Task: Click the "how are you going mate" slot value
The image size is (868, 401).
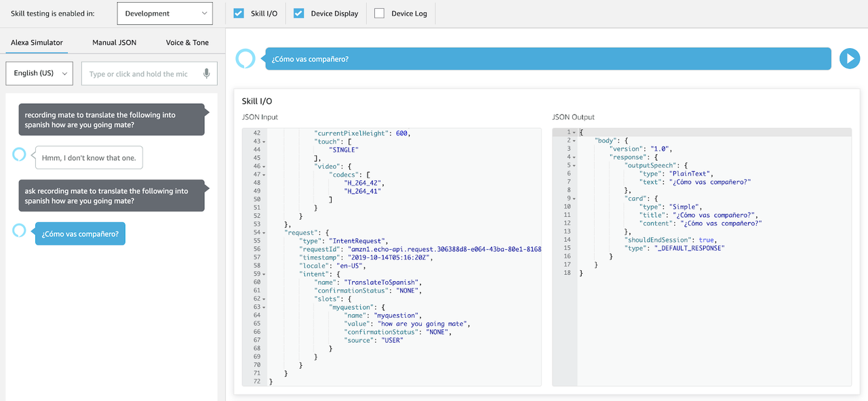Action: (422, 324)
